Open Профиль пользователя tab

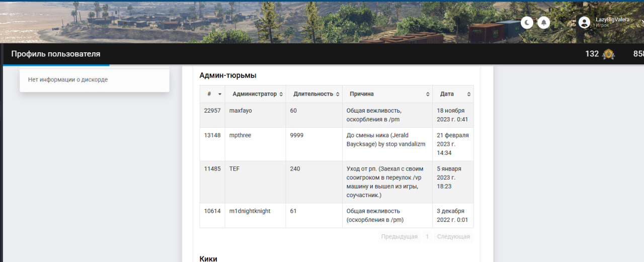56,54
